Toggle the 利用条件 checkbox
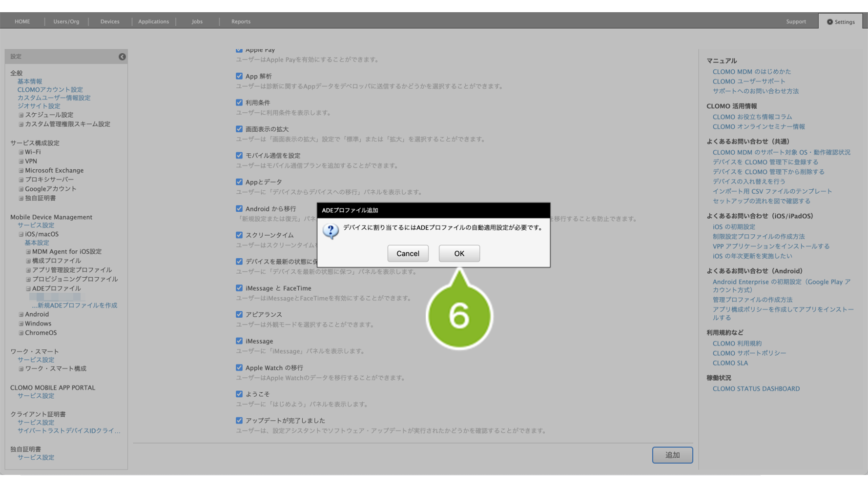The height and width of the screenshot is (488, 868). coord(239,102)
